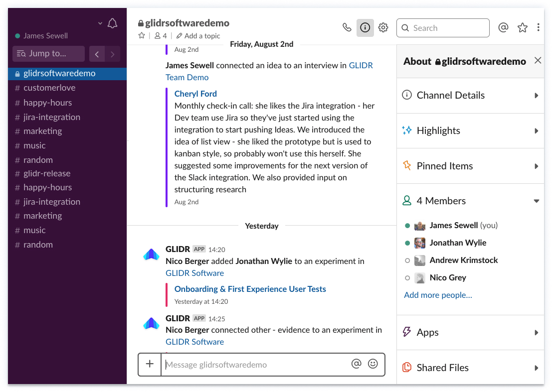Expand Channel Details section
This screenshot has height=392, width=552.
pyautogui.click(x=470, y=95)
